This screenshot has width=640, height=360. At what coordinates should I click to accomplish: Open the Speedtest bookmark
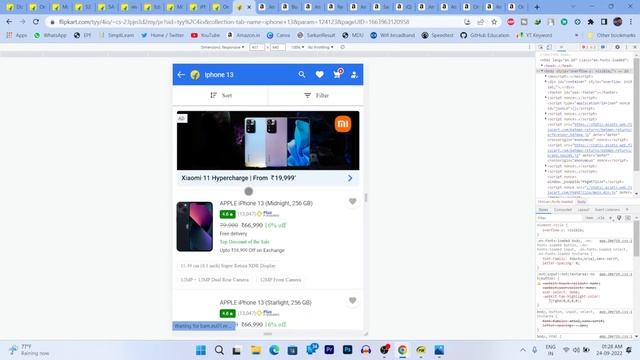point(437,36)
